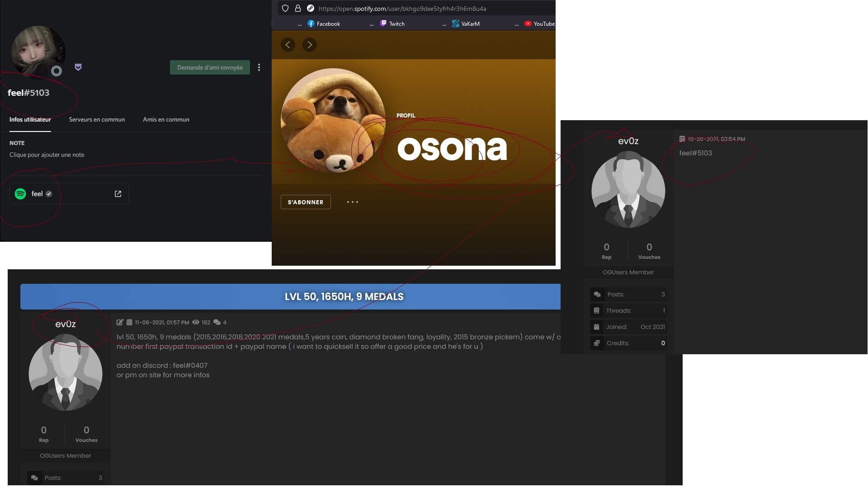This screenshot has width=868, height=488.
Task: Select the Infos utilisateur tab
Action: [x=30, y=120]
